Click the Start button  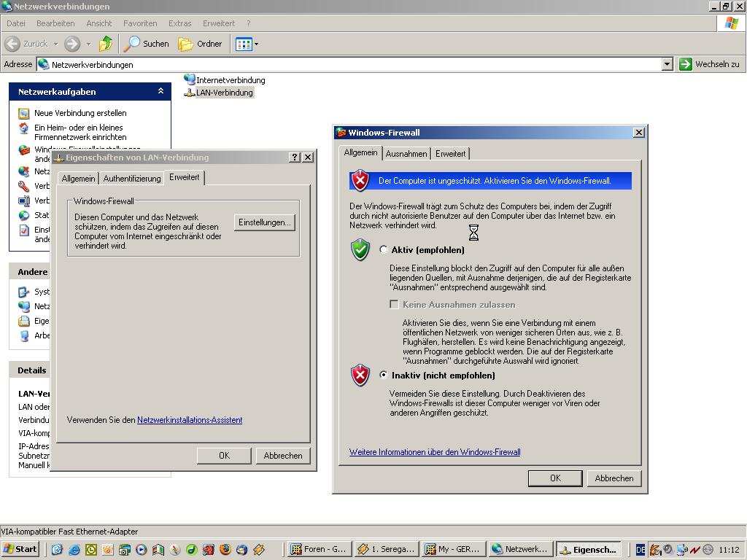[20, 549]
